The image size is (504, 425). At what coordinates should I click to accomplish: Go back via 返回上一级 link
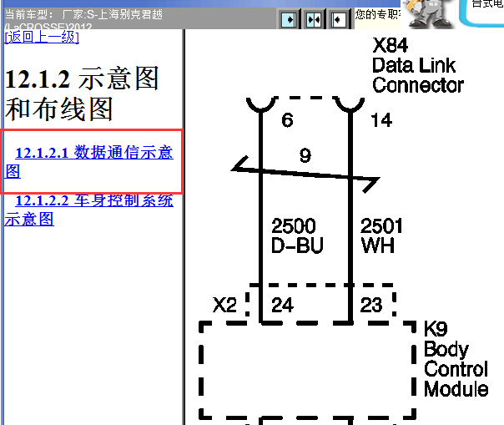pyautogui.click(x=42, y=37)
